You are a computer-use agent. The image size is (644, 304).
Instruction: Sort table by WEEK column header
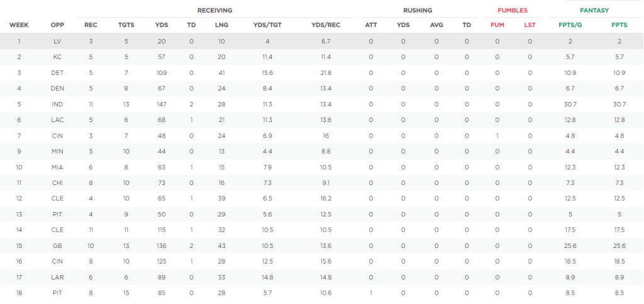19,25
